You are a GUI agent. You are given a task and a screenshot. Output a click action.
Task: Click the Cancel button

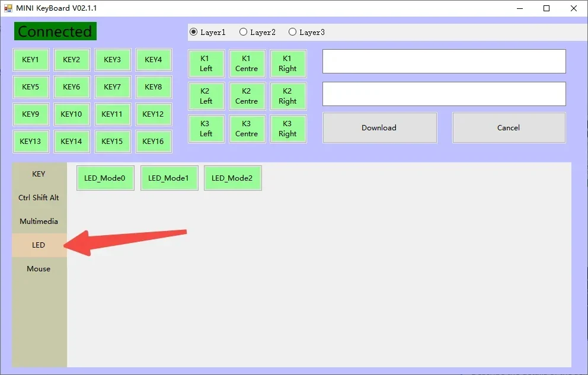(509, 128)
